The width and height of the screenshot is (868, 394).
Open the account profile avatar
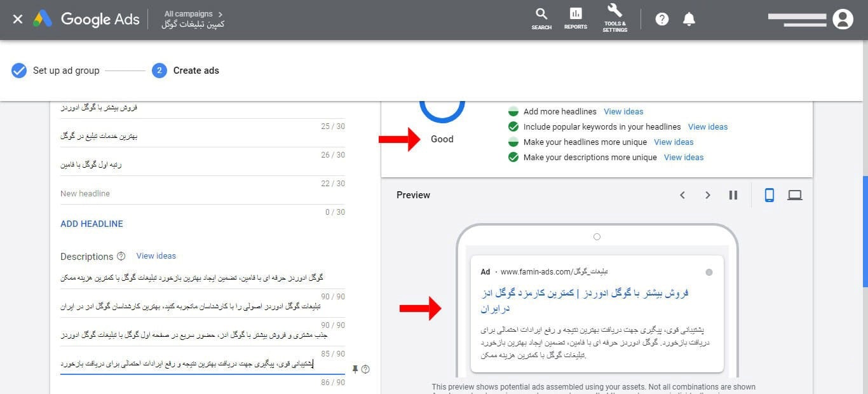coord(843,19)
